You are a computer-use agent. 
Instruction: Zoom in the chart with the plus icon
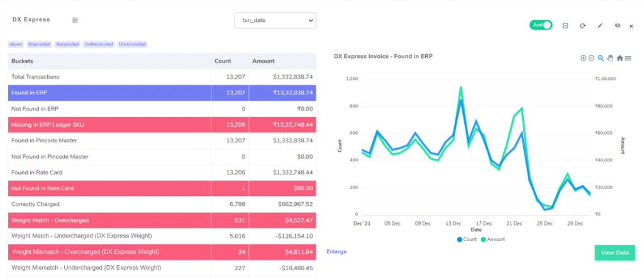(583, 59)
